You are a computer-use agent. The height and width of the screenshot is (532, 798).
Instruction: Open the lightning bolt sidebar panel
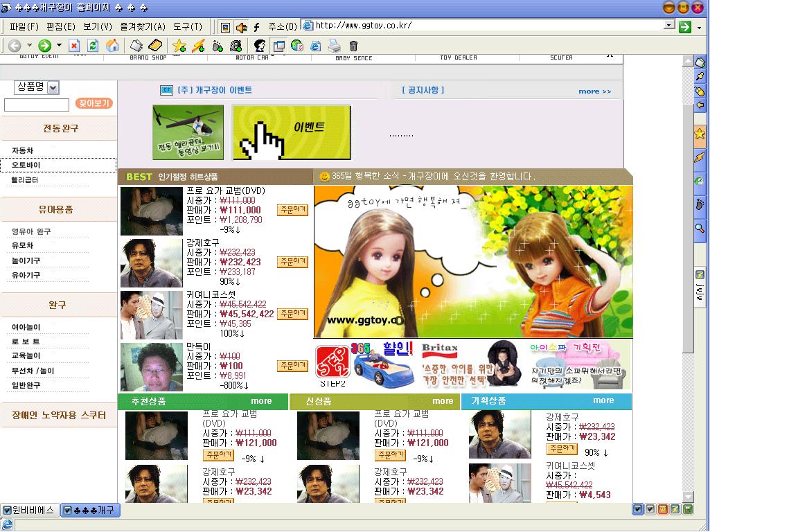[700, 157]
